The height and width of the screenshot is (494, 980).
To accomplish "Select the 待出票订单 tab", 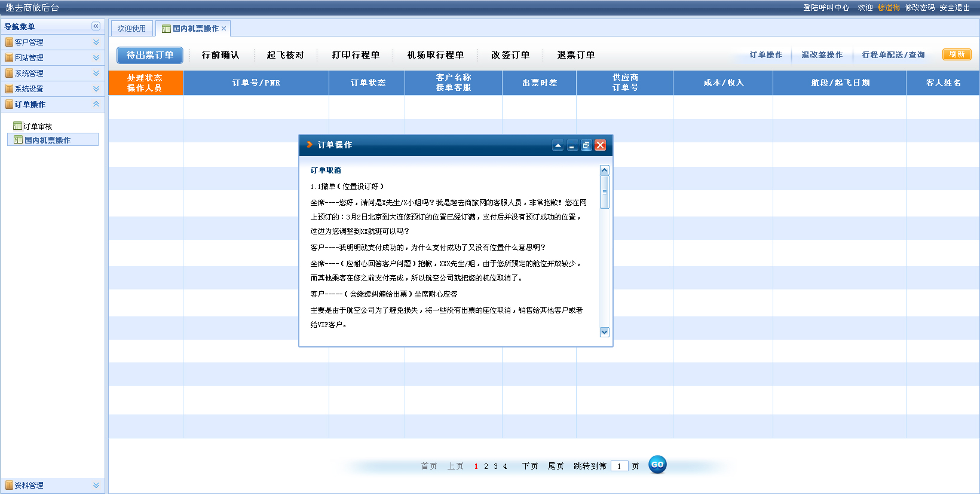I will click(149, 55).
